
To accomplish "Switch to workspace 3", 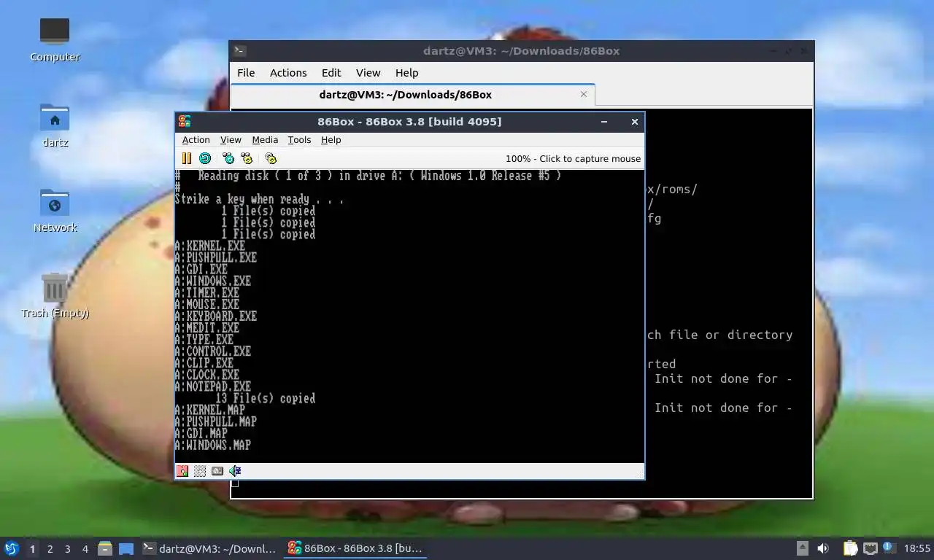I will pos(68,548).
